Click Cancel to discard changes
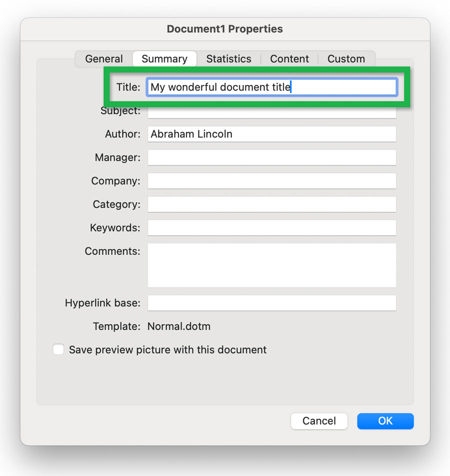 319,421
